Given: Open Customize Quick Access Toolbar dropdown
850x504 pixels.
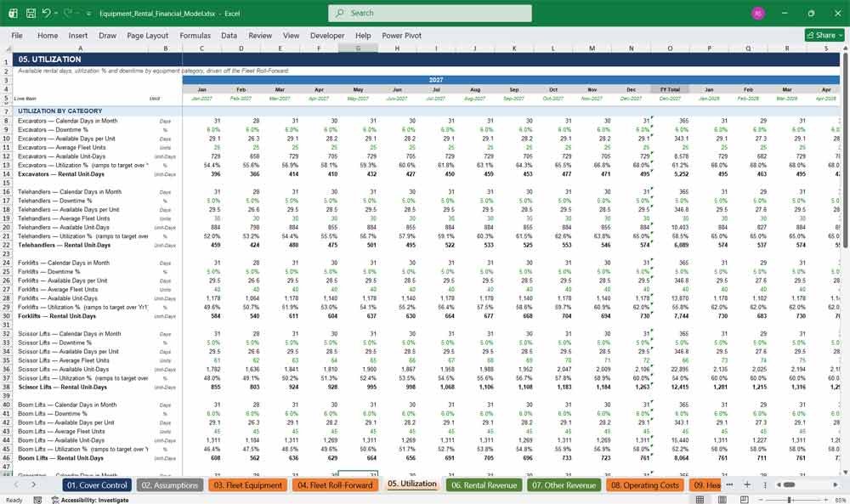Looking at the screenshot, I should coord(88,14).
